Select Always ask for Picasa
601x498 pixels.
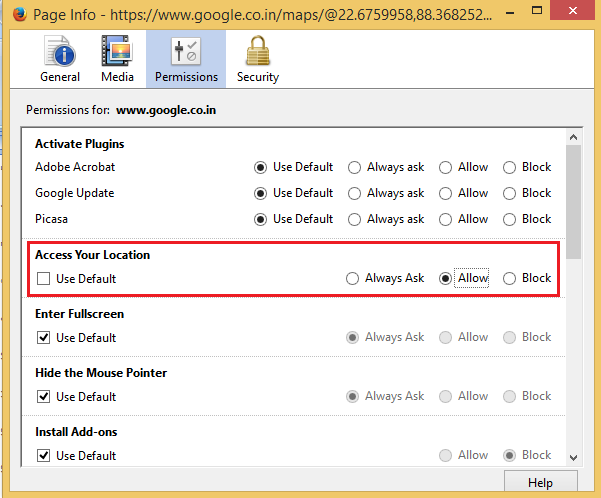tap(354, 220)
